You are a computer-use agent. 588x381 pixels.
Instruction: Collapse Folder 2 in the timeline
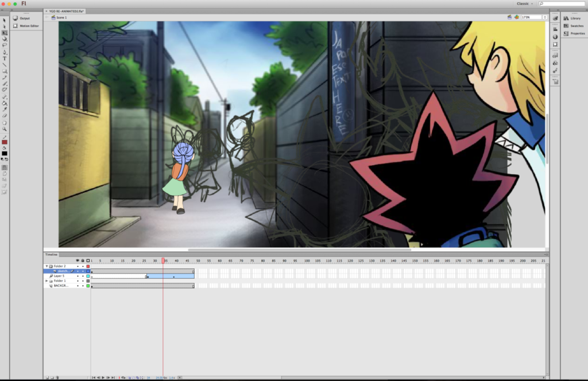47,266
